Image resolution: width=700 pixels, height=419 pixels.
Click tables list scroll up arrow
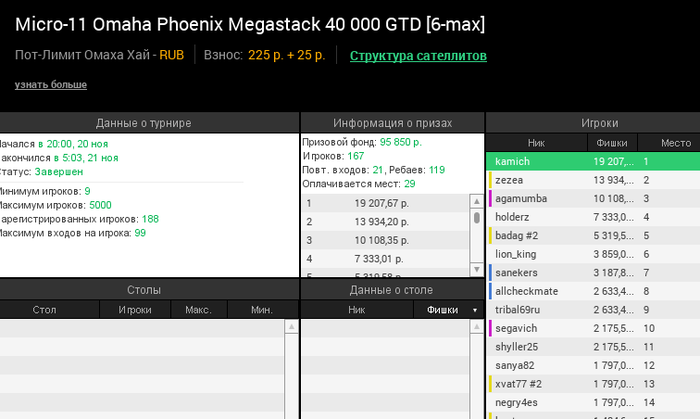[x=291, y=327]
